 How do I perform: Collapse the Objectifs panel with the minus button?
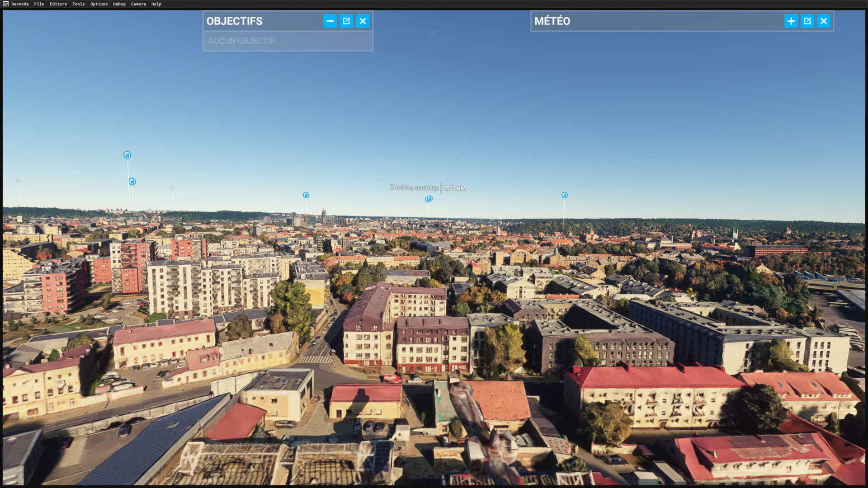(x=330, y=21)
